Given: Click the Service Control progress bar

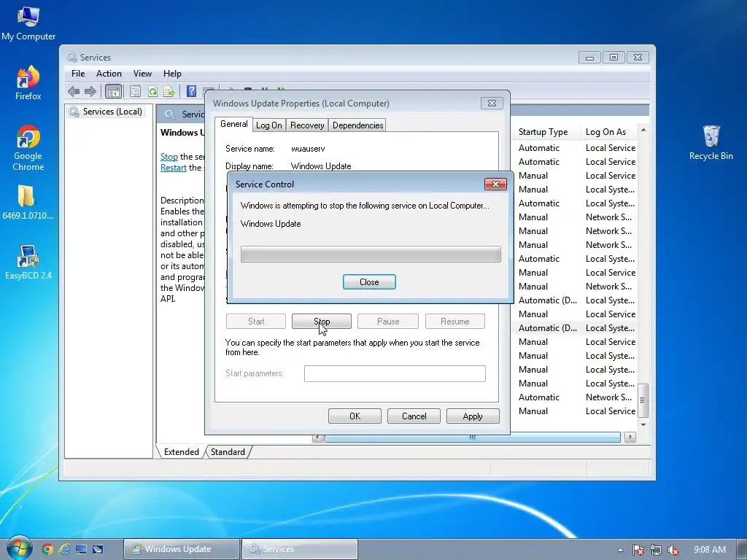Looking at the screenshot, I should click(371, 254).
